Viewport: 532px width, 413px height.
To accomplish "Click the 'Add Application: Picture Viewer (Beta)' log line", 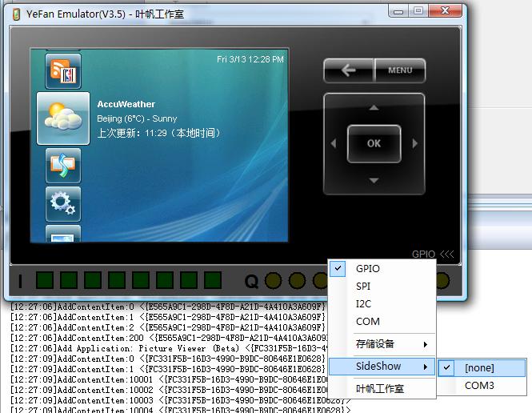I will point(169,348).
